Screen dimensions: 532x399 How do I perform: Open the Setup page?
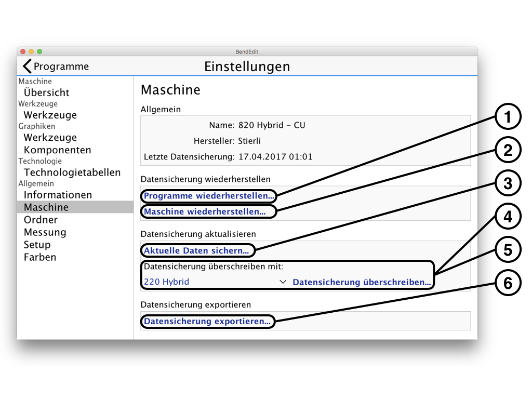pyautogui.click(x=37, y=245)
